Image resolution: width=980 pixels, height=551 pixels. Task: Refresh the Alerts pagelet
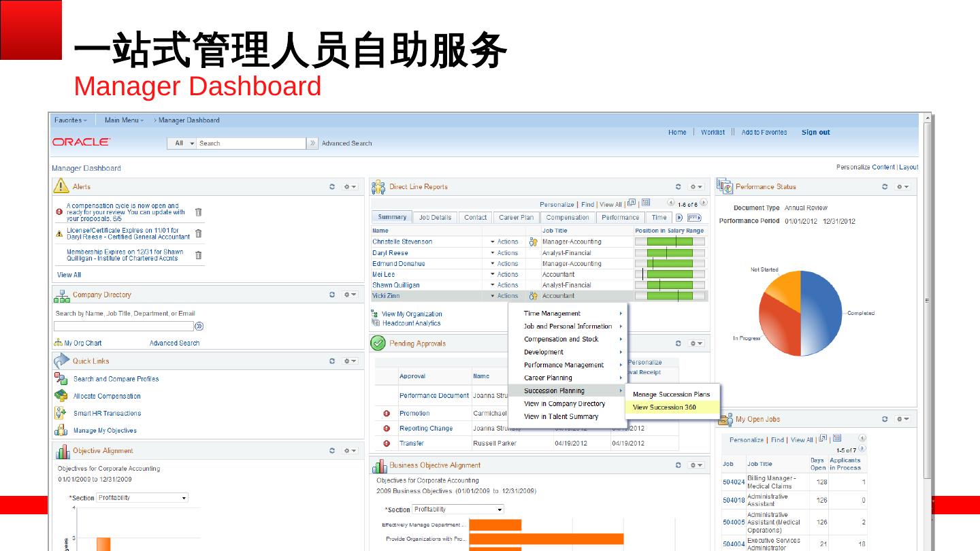pyautogui.click(x=332, y=186)
